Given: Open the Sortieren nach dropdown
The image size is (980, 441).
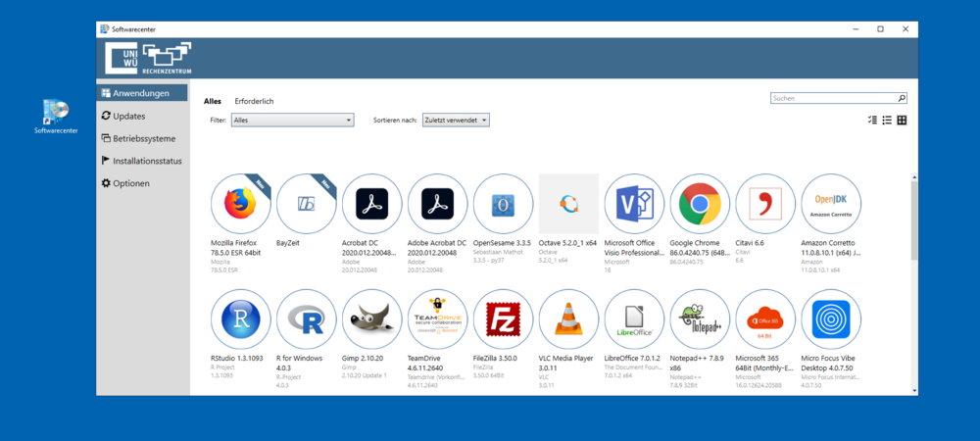Looking at the screenshot, I should [455, 121].
